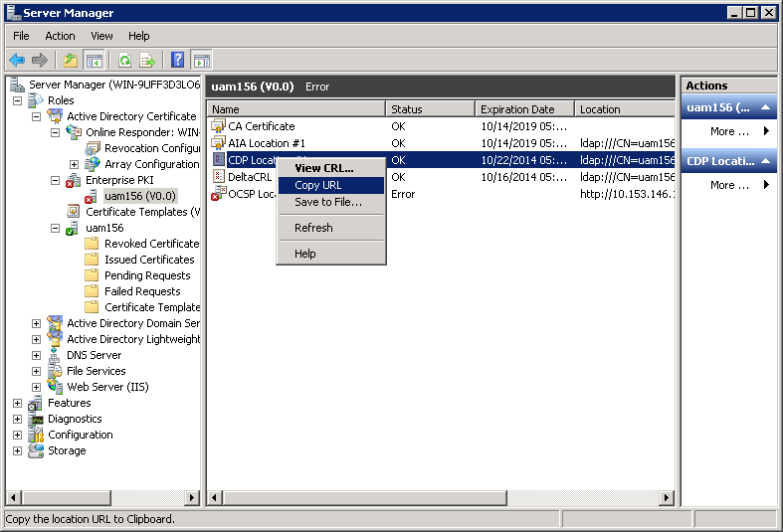
Task: Click the Back arrow toolbar icon
Action: [17, 61]
